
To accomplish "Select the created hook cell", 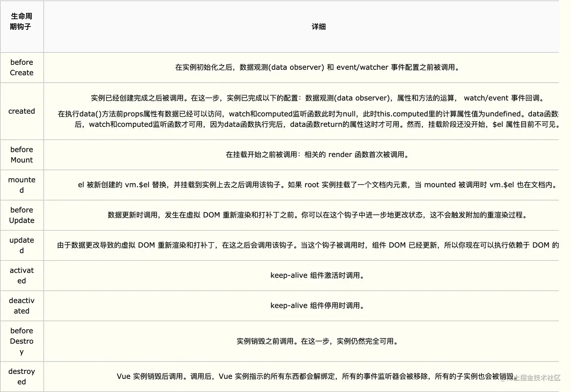I will click(22, 111).
